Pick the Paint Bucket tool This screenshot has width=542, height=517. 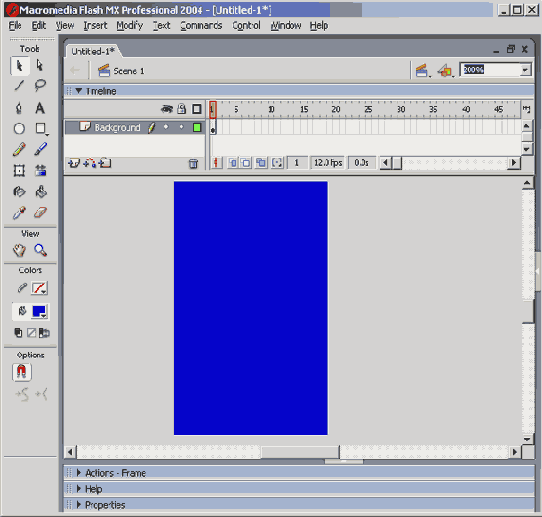(x=41, y=191)
